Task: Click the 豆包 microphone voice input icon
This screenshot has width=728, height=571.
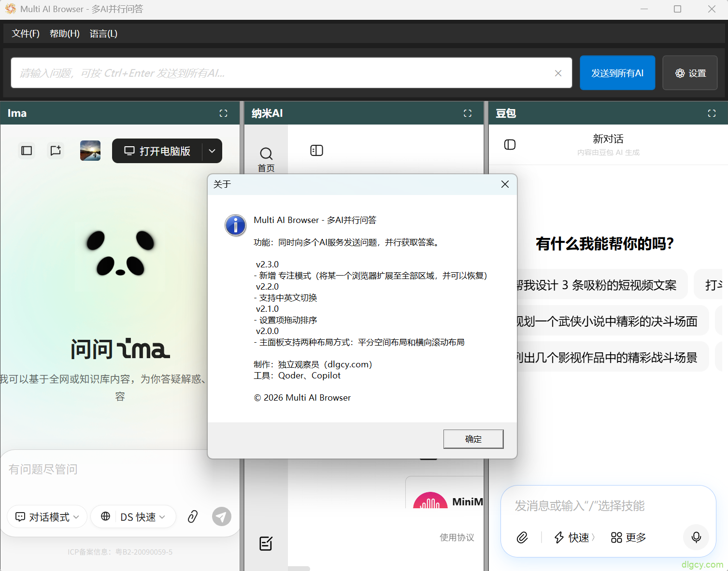Action: [696, 537]
